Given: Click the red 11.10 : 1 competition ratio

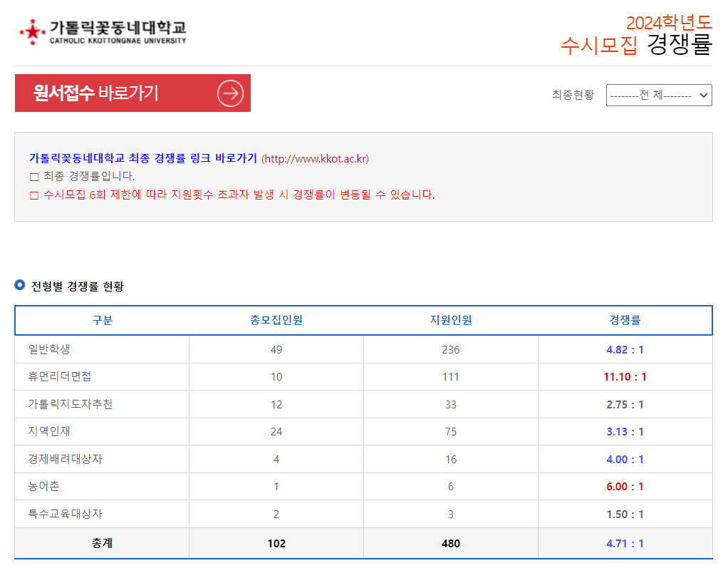Looking at the screenshot, I should tap(625, 376).
